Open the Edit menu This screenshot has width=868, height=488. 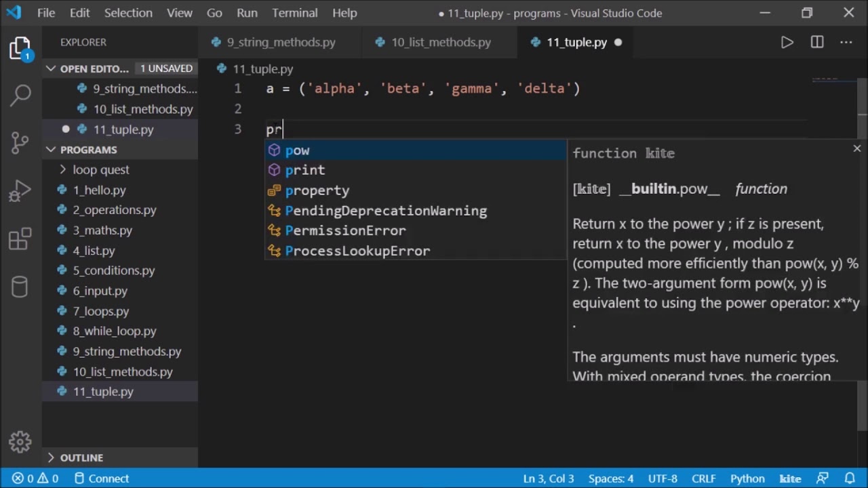79,13
